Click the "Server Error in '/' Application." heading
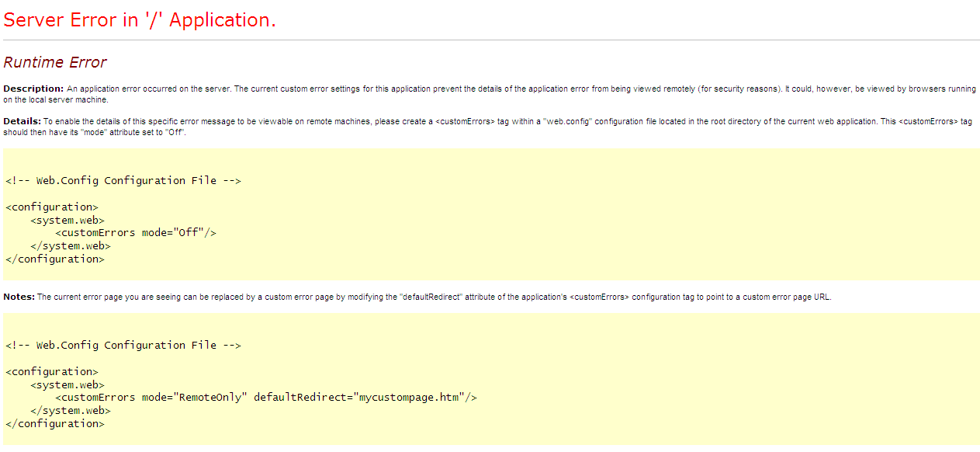 pyautogui.click(x=140, y=20)
